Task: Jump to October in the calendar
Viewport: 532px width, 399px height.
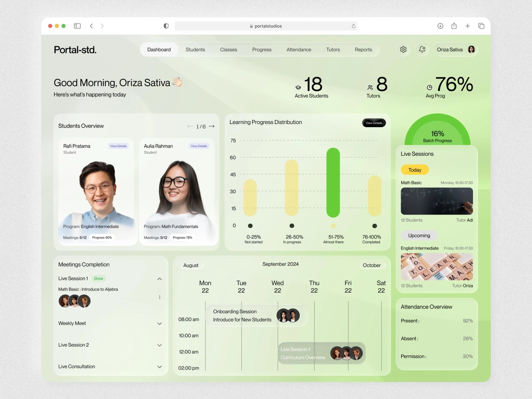Action: pyautogui.click(x=372, y=265)
